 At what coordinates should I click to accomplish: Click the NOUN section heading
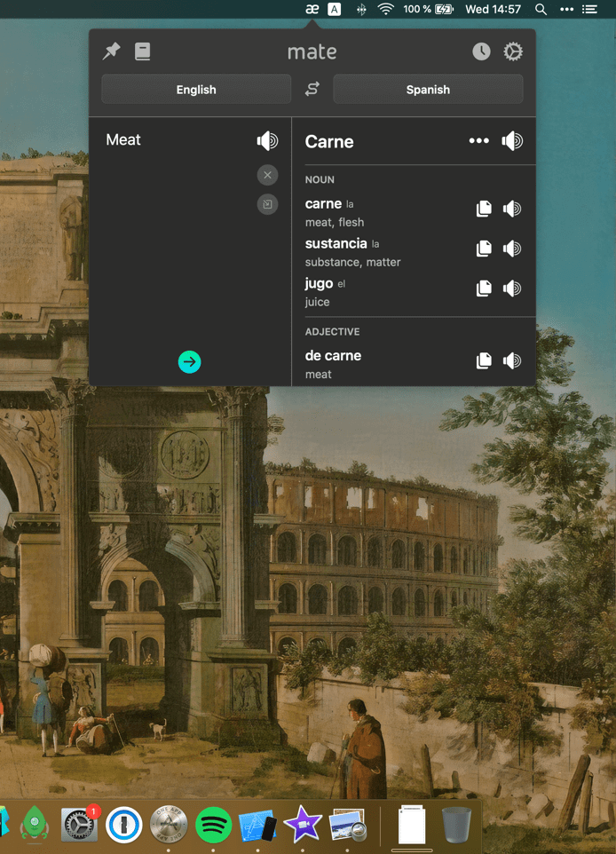tap(320, 179)
